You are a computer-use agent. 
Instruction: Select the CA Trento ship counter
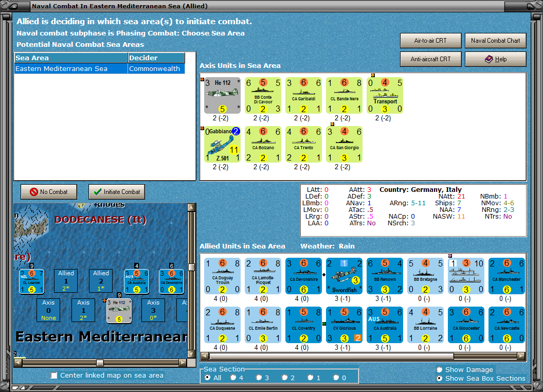tap(303, 144)
